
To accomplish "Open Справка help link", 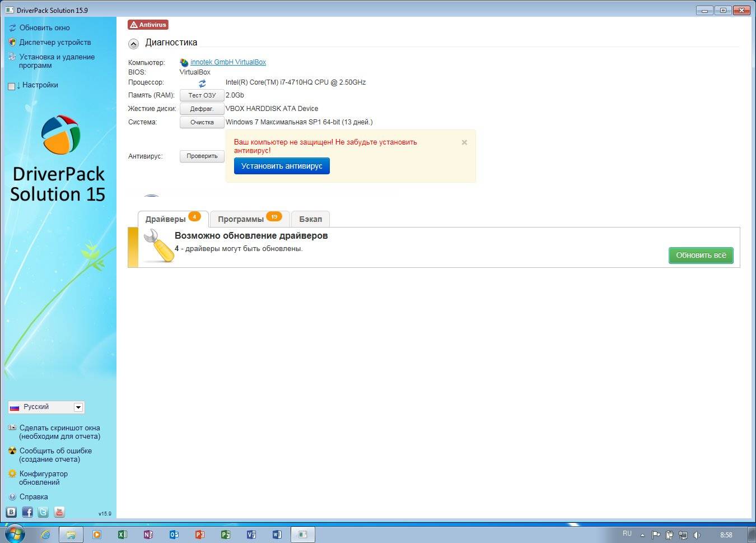I will [34, 497].
